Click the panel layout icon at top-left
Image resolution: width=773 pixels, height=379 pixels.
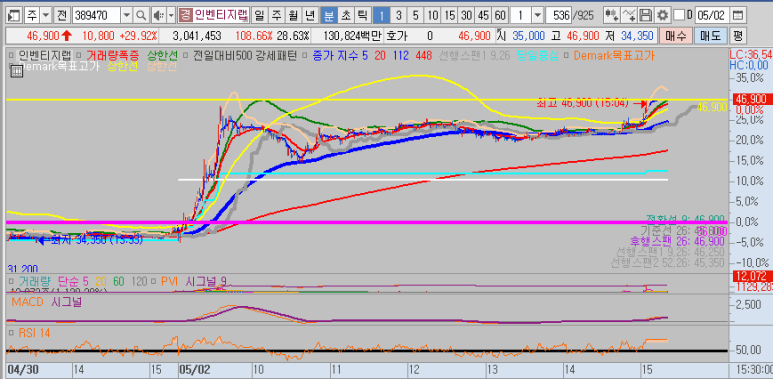[x=14, y=15]
